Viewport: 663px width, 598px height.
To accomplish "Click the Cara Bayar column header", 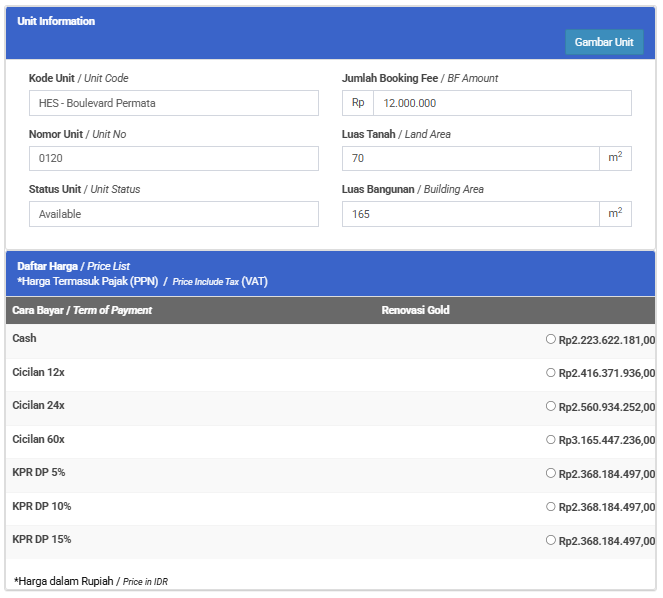I will [x=82, y=310].
